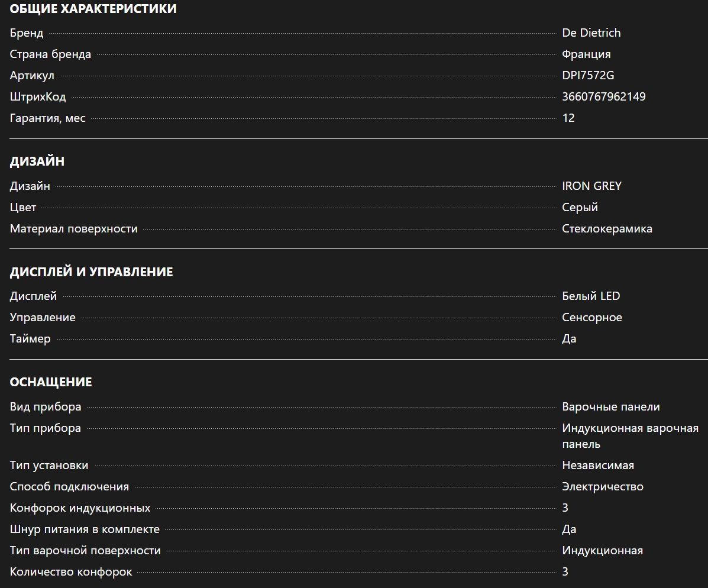The height and width of the screenshot is (588, 708).
Task: Click the Серый color value
Action: 580,208
